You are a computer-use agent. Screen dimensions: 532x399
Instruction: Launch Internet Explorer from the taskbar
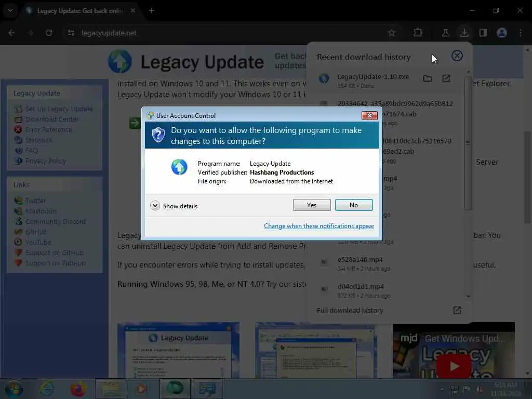click(x=46, y=389)
